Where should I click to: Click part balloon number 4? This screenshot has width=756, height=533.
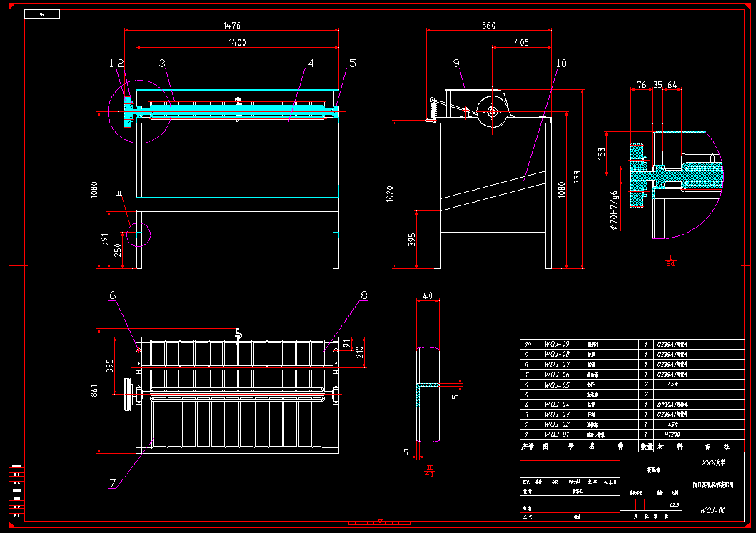(x=311, y=63)
